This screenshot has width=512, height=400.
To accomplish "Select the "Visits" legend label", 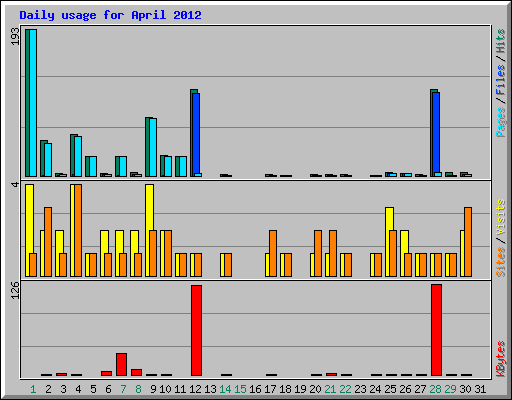I will (x=501, y=218).
